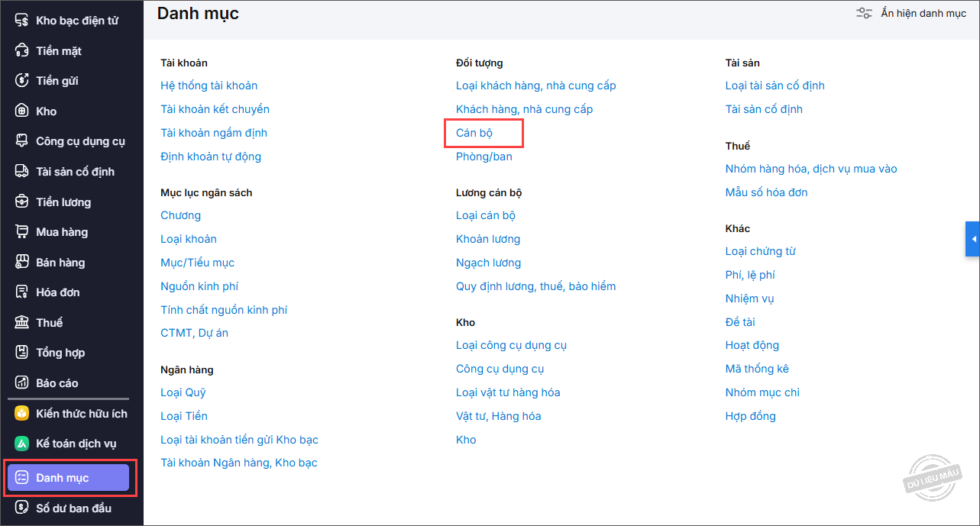Click the Tài sản cố định truck icon
Image resolution: width=980 pixels, height=526 pixels.
point(22,172)
